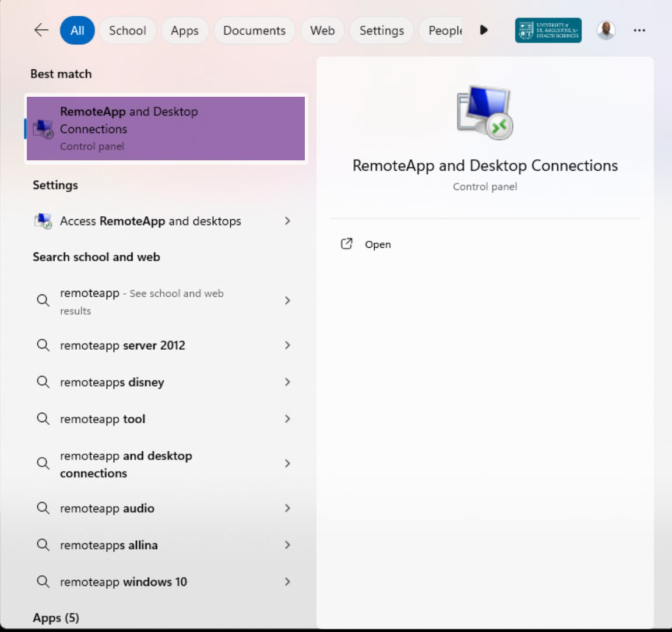Expand the remoteapp and desktop connections suggestion chevron
The height and width of the screenshot is (632, 672).
pos(287,464)
